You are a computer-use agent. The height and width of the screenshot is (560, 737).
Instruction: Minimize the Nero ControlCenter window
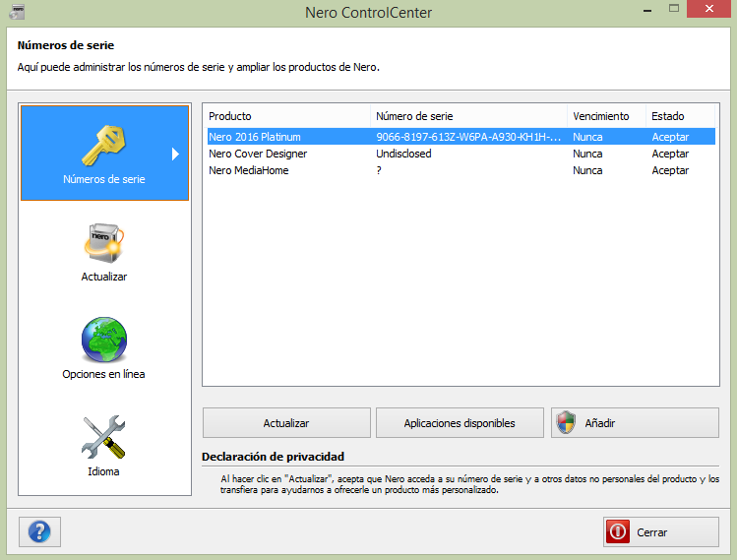point(647,10)
